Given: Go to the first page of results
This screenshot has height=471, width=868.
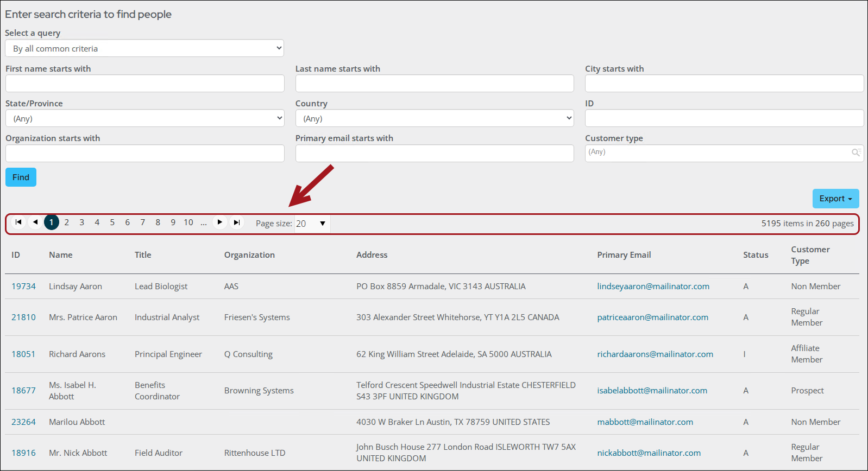Looking at the screenshot, I should pyautogui.click(x=18, y=222).
